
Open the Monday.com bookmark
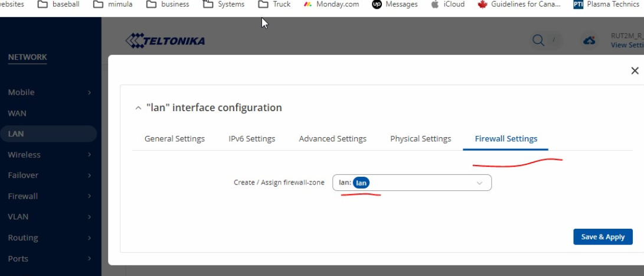point(331,4)
